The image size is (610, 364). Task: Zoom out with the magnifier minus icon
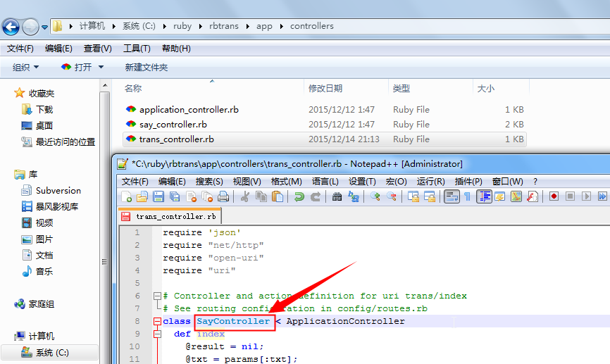[x=392, y=196]
